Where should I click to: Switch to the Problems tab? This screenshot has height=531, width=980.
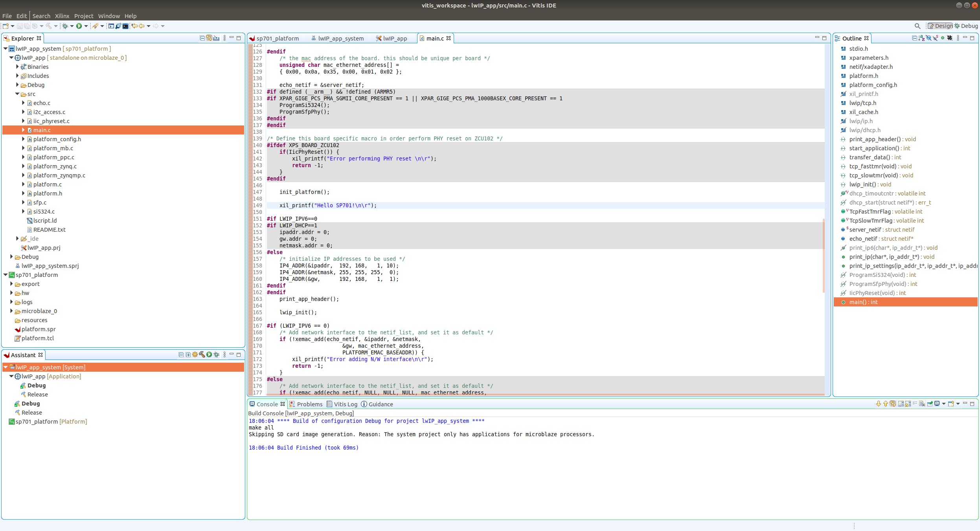coord(305,404)
